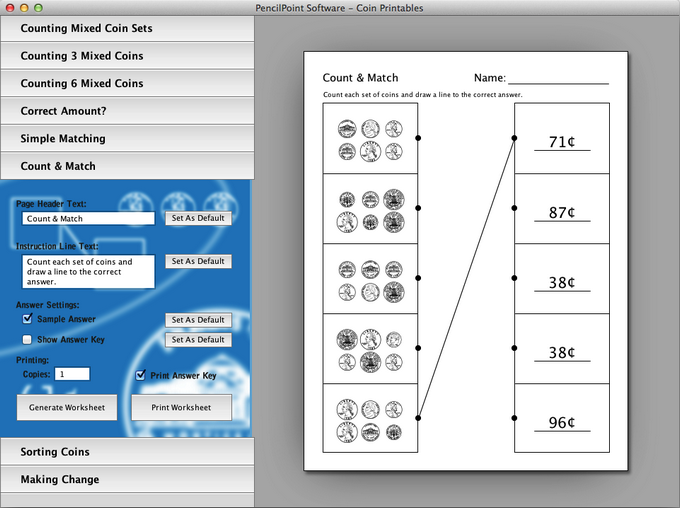This screenshot has width=680, height=508.
Task: Click the Generate Worksheet button
Action: pyautogui.click(x=67, y=408)
